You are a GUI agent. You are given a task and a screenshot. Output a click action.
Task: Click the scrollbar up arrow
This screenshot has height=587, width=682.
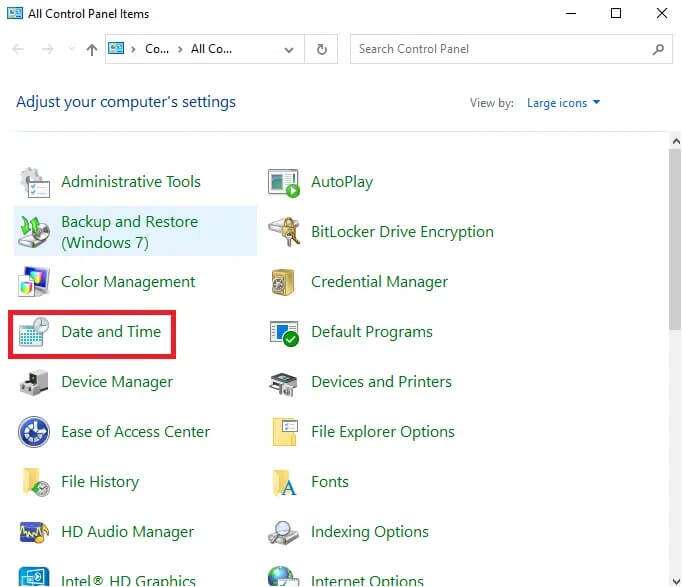pyautogui.click(x=675, y=141)
